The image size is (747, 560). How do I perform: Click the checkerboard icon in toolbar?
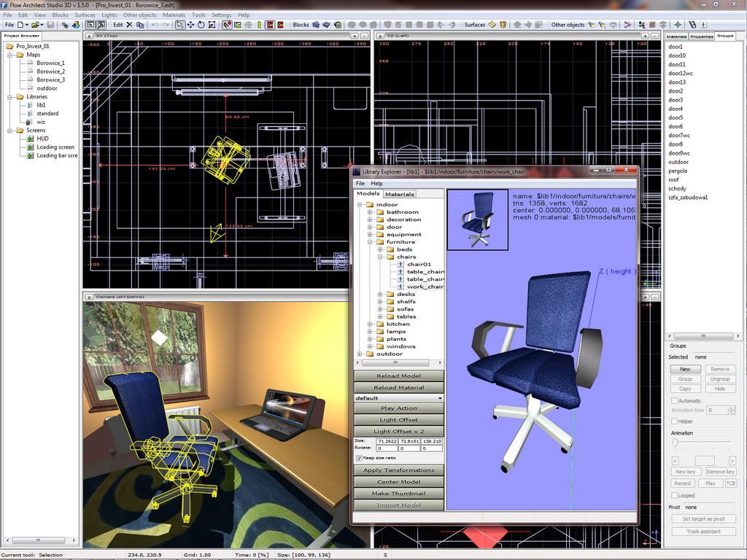coord(652,25)
